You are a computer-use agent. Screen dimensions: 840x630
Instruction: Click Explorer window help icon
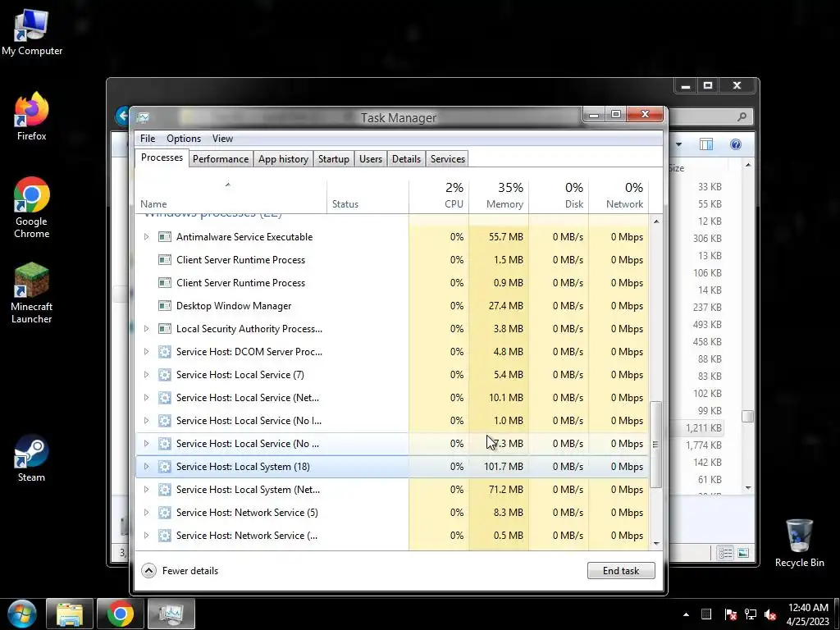[x=736, y=144]
